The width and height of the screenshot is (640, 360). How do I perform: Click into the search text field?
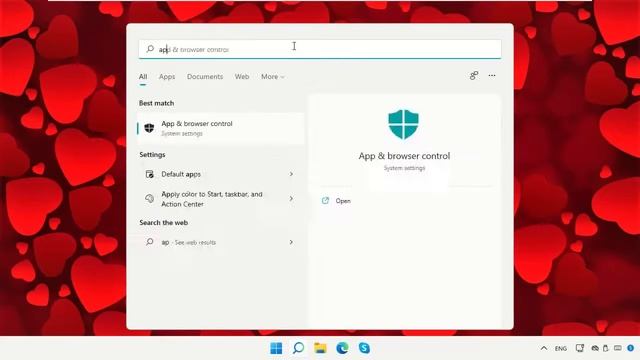coord(320,49)
